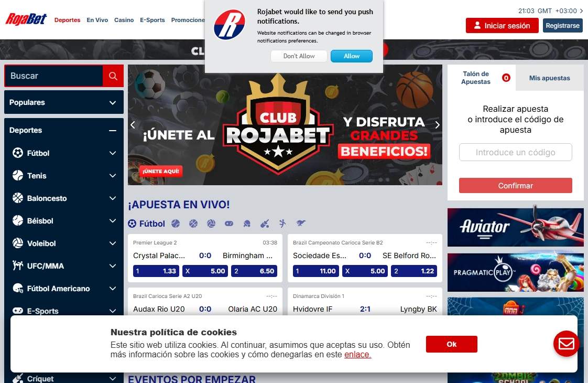Click the Voleibol sidebar icon

[18, 243]
